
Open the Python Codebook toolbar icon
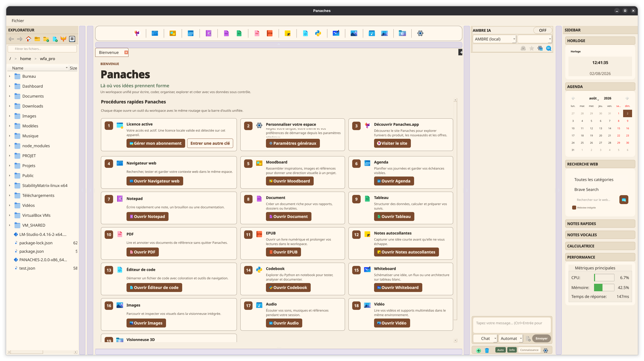(x=318, y=33)
